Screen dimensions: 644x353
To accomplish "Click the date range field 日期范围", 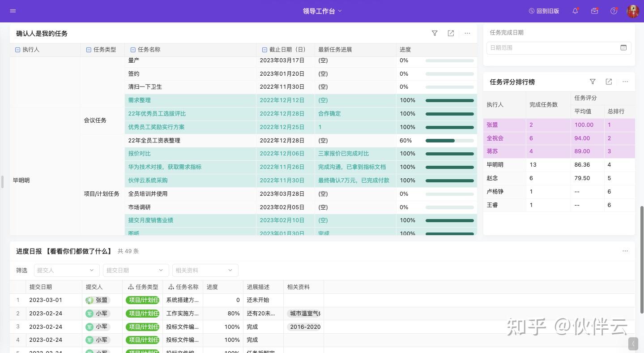I will pos(559,48).
